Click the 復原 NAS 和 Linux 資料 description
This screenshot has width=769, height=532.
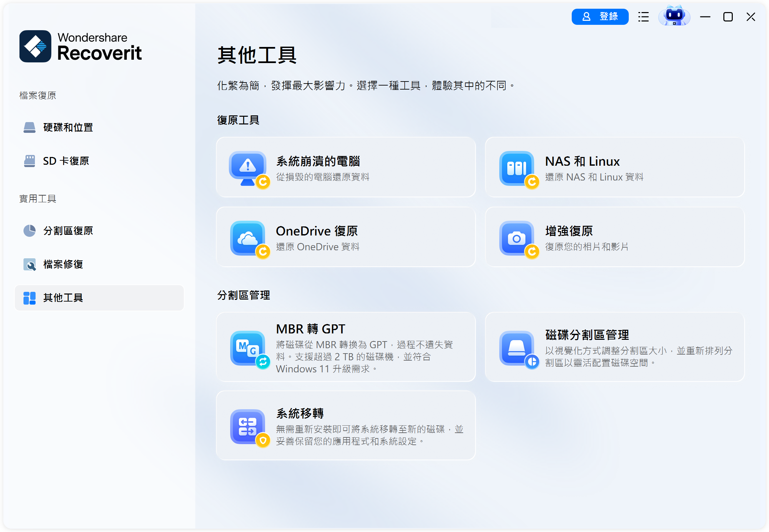point(594,177)
